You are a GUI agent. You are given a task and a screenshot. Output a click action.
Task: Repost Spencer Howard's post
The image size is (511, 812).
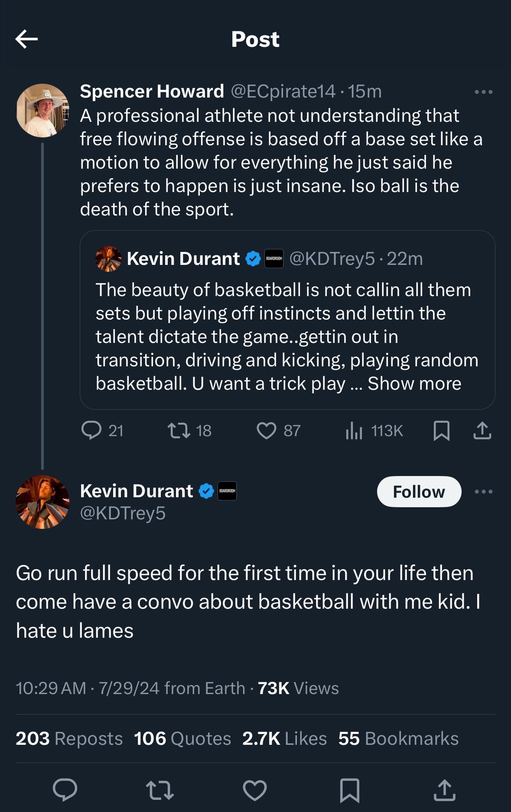coord(179,430)
